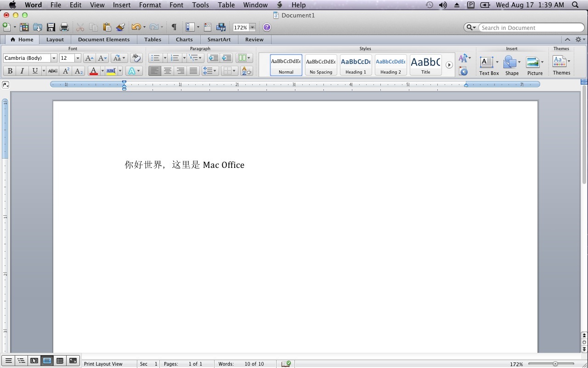Increase paragraph indent
Screen dimensions: 588x368
click(226, 58)
